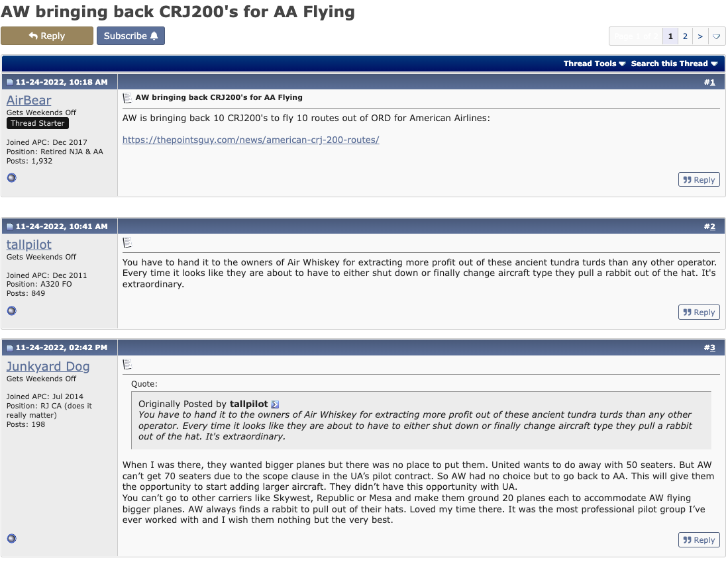View tallpilot's profile

(x=28, y=244)
